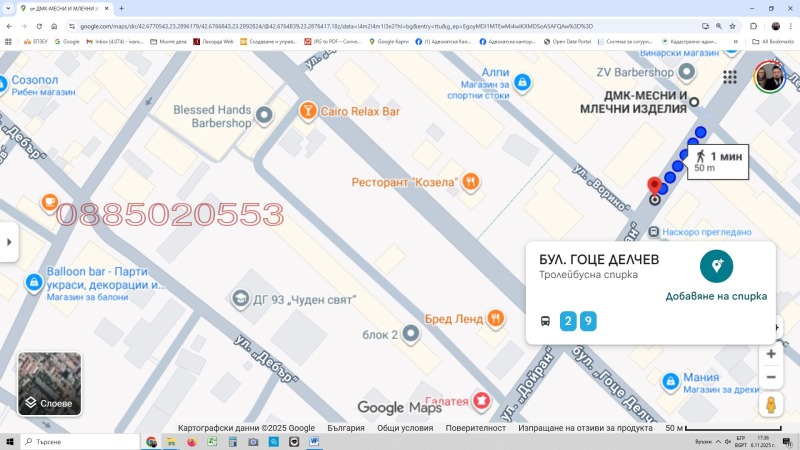
Task: Open the Google account profile picture
Action: (x=769, y=77)
